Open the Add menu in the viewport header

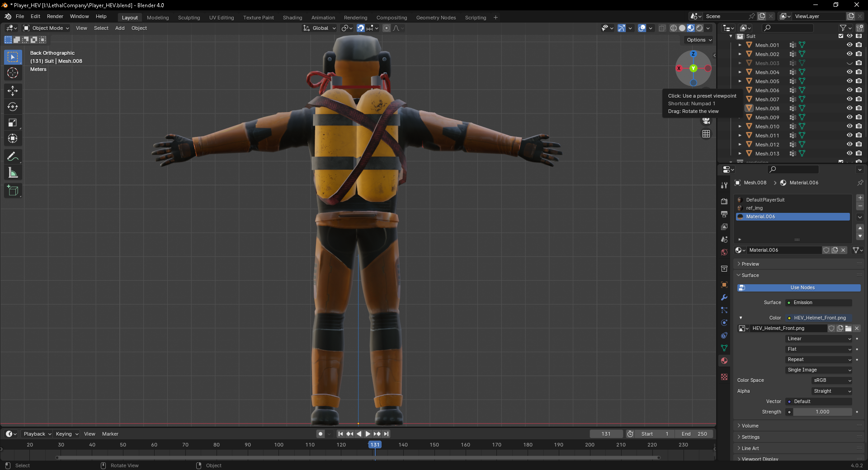(x=120, y=28)
